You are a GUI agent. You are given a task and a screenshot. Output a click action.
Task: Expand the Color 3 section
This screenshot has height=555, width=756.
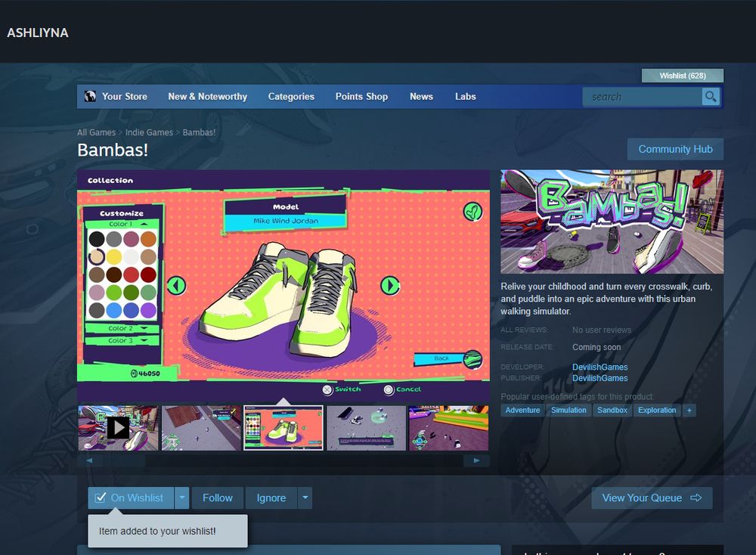click(122, 340)
